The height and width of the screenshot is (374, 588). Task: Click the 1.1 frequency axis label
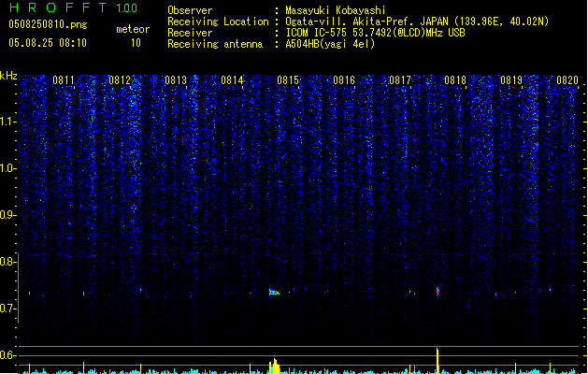coord(8,122)
